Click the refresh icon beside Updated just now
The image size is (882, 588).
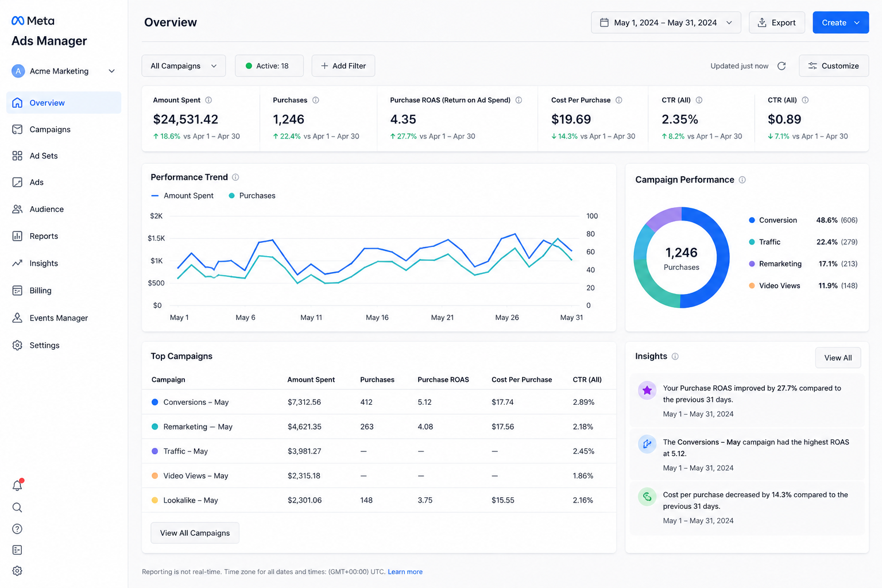pos(782,66)
